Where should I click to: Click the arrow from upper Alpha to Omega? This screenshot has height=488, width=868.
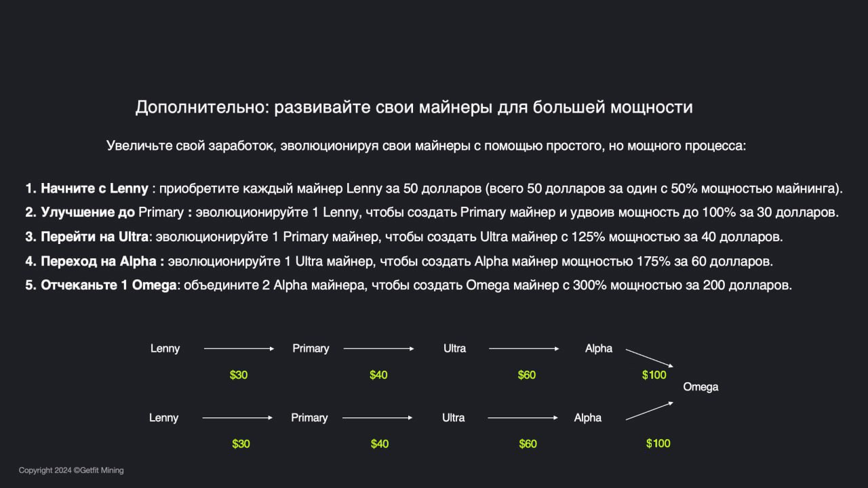[649, 359]
